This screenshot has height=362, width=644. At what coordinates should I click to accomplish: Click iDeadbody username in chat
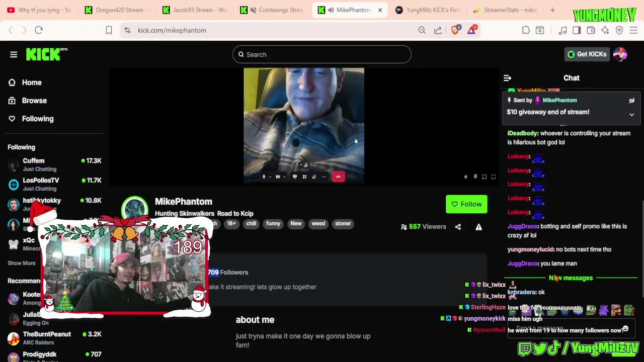tap(523, 133)
